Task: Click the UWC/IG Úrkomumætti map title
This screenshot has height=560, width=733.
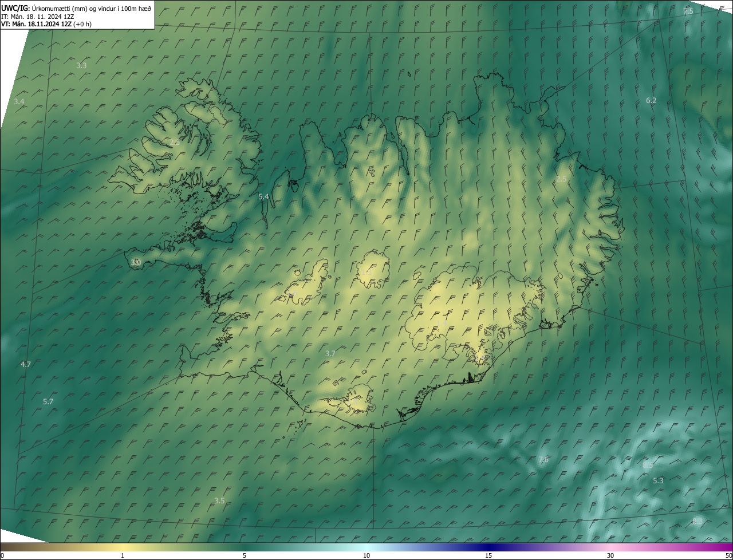Action: (x=76, y=8)
